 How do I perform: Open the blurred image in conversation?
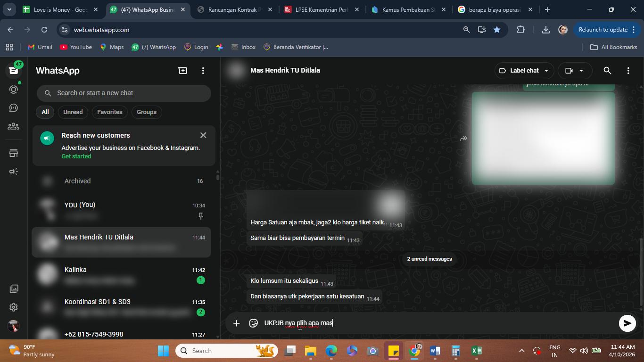tap(543, 138)
